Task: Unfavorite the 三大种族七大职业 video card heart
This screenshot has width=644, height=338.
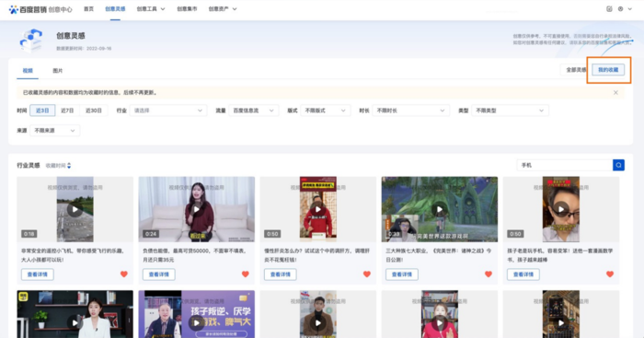Action: [x=489, y=274]
